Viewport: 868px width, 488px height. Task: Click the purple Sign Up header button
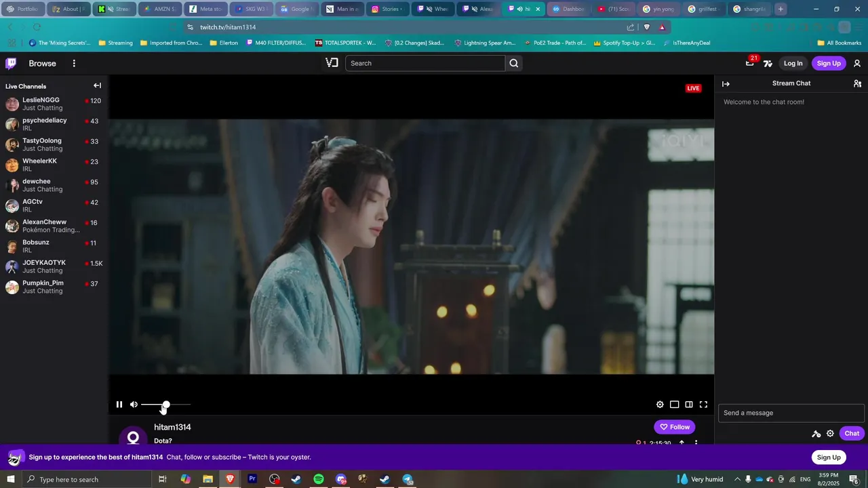[829, 63]
